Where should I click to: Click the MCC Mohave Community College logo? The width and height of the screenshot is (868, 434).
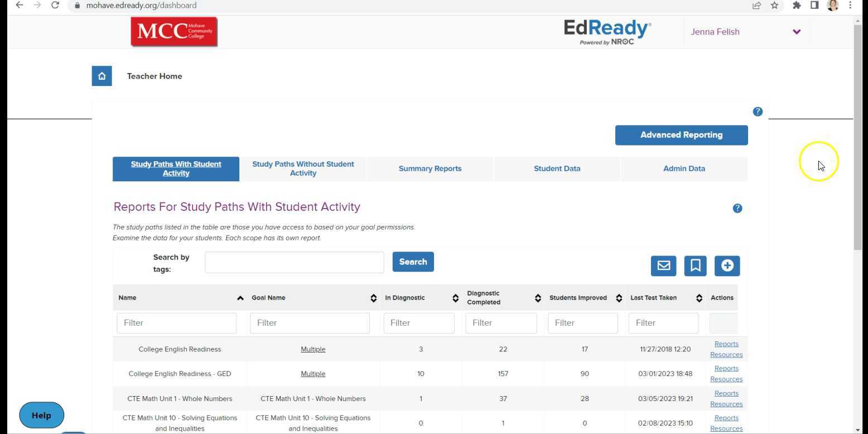coord(173,32)
